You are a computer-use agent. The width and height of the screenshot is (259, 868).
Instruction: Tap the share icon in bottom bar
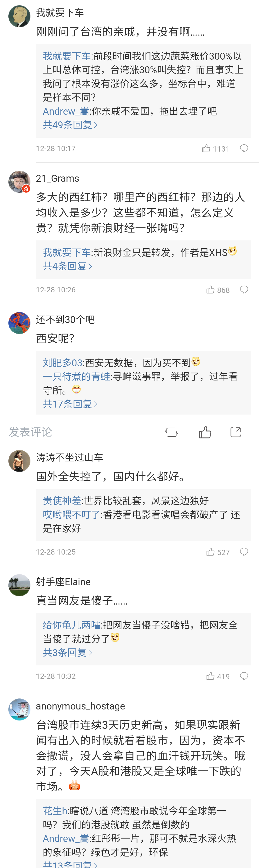coord(235,432)
